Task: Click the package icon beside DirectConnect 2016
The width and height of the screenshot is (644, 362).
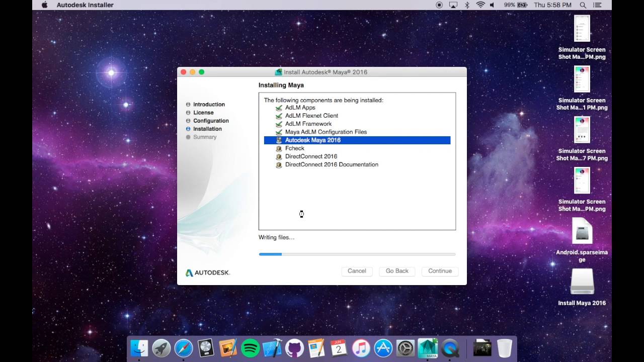Action: 279,156
